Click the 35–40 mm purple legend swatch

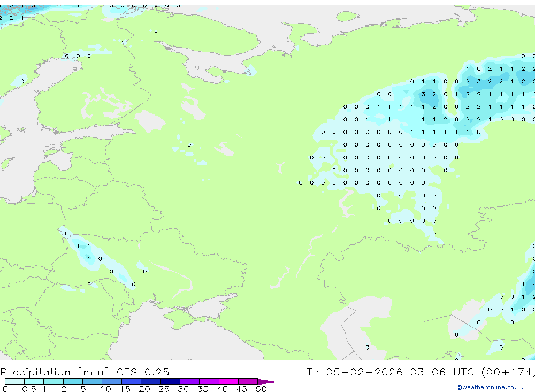pos(209,381)
